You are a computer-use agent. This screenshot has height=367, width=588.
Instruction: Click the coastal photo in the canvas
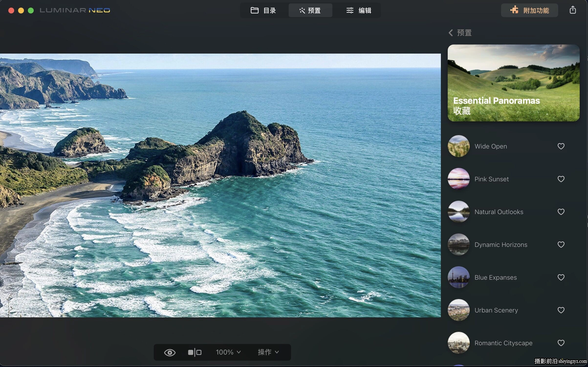[x=220, y=185]
